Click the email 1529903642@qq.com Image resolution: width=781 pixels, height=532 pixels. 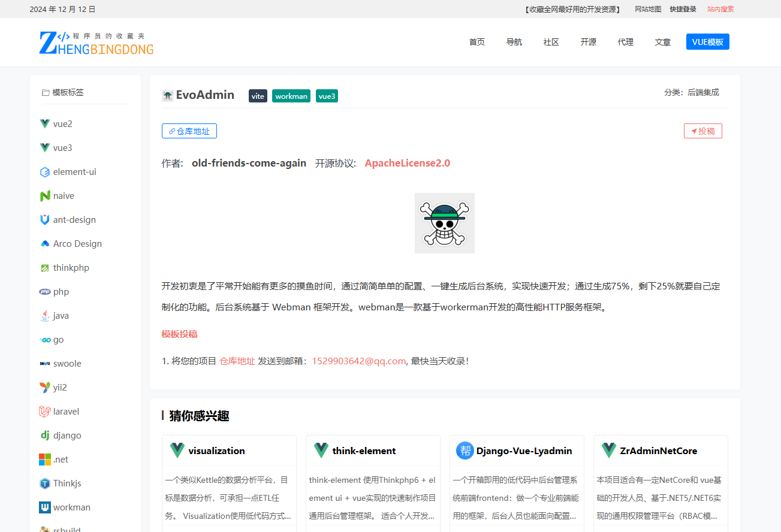click(x=359, y=361)
